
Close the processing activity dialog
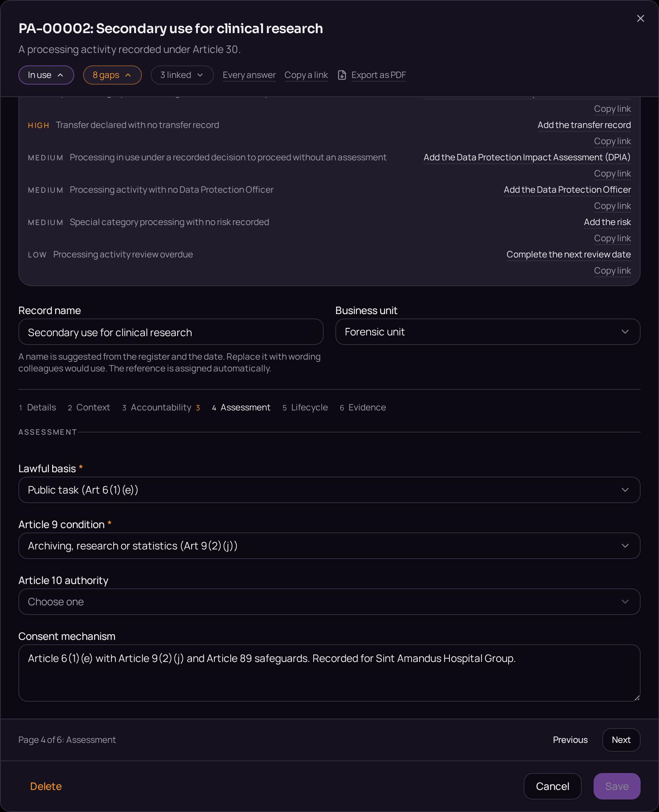[x=640, y=19]
